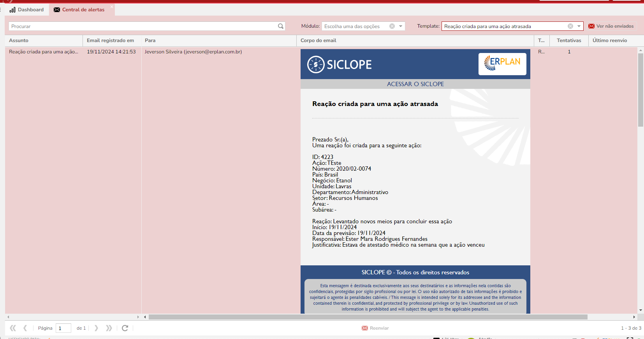The width and height of the screenshot is (644, 339).
Task: Click the ACESSAR O SICLOPE link
Action: tap(415, 84)
